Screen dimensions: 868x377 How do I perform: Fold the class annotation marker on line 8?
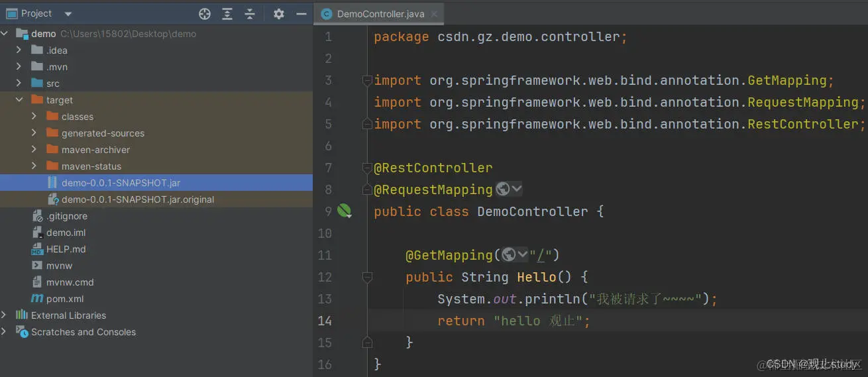(x=367, y=189)
